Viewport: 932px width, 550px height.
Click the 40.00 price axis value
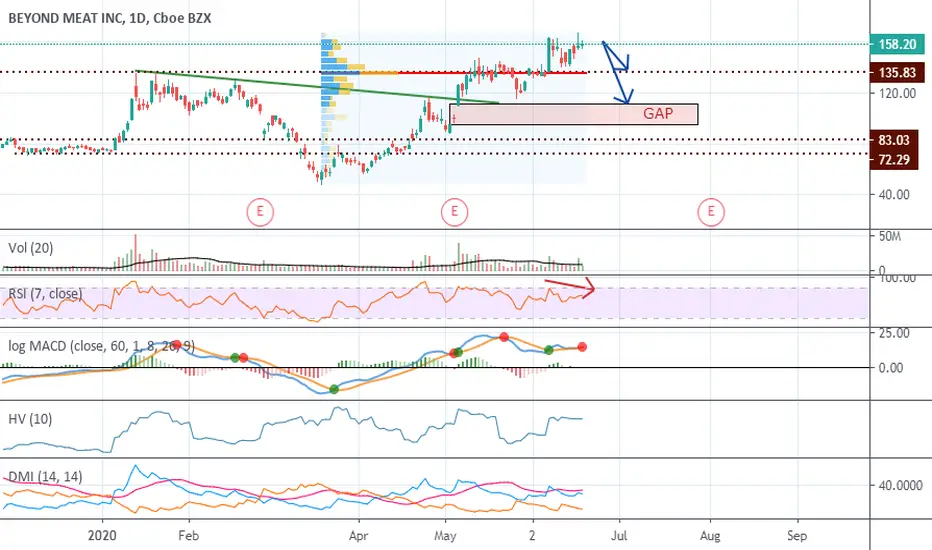click(894, 194)
